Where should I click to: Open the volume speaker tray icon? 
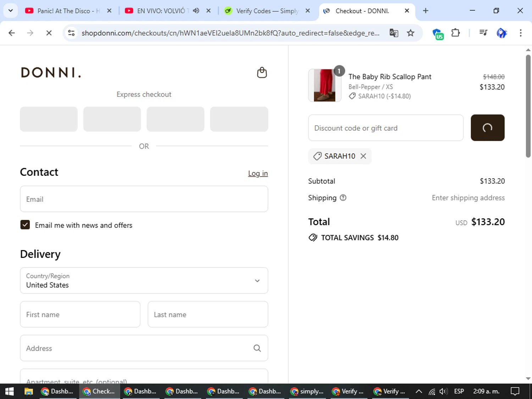pos(443,391)
